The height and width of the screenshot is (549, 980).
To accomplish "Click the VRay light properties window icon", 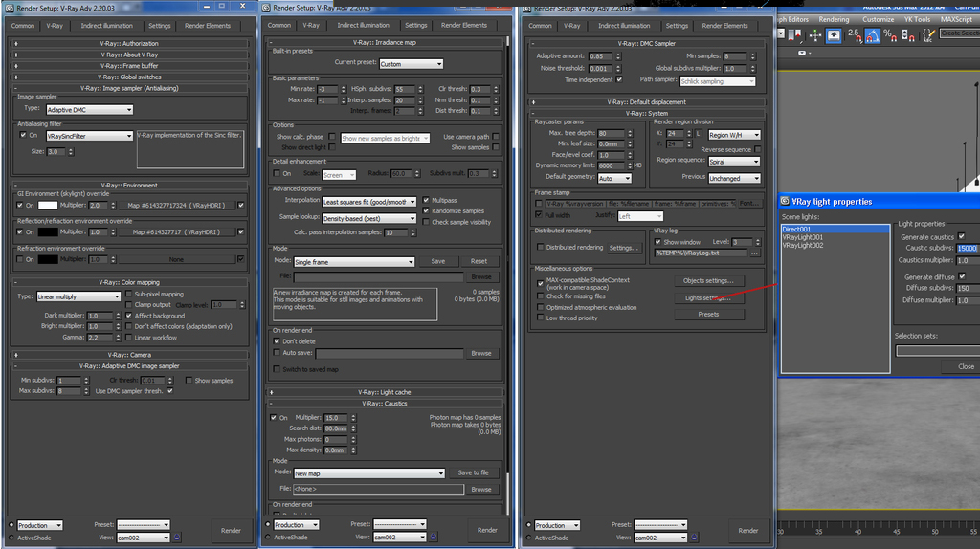I will coord(785,201).
